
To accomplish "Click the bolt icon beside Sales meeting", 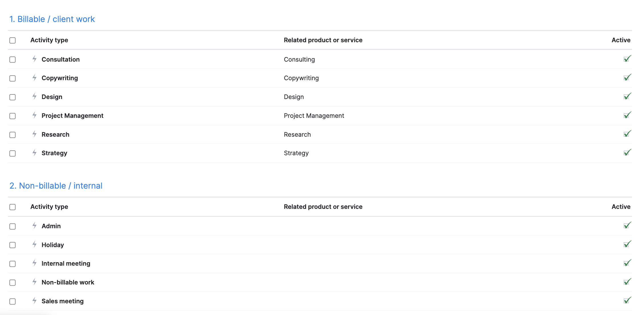I will tap(35, 301).
